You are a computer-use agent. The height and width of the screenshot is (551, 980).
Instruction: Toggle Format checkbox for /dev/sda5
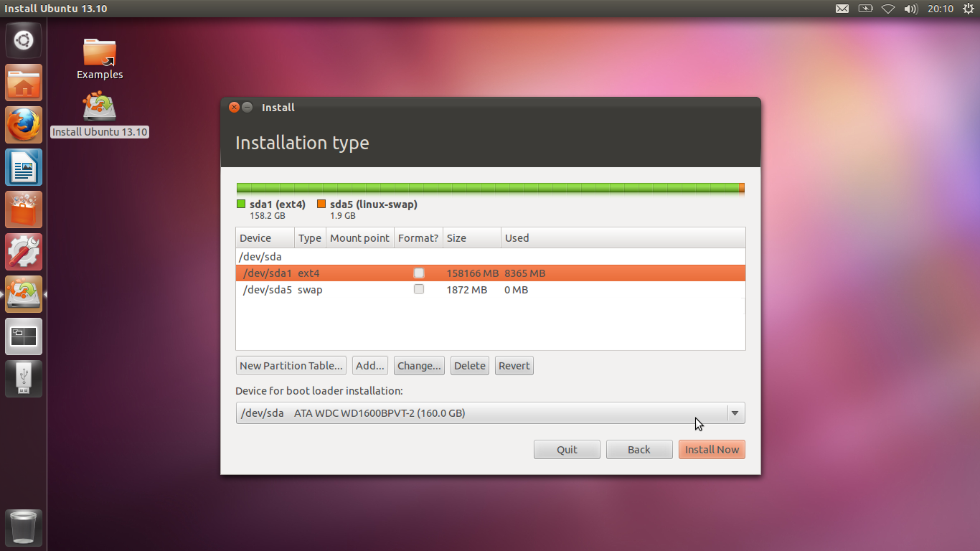click(419, 290)
